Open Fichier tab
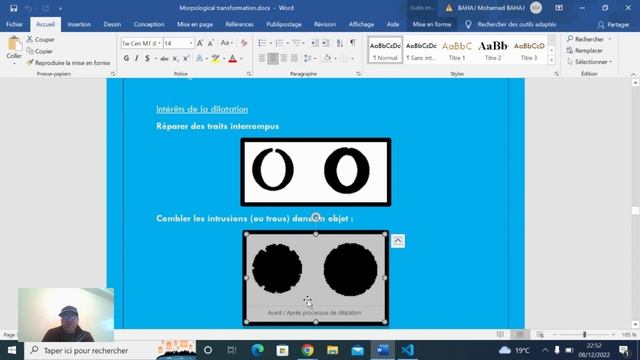The width and height of the screenshot is (640, 360). coord(14,24)
